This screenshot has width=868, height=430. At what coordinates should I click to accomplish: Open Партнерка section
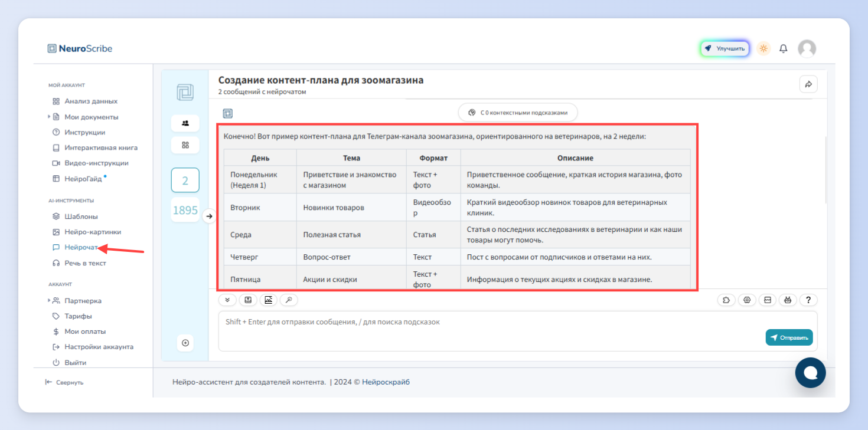83,301
